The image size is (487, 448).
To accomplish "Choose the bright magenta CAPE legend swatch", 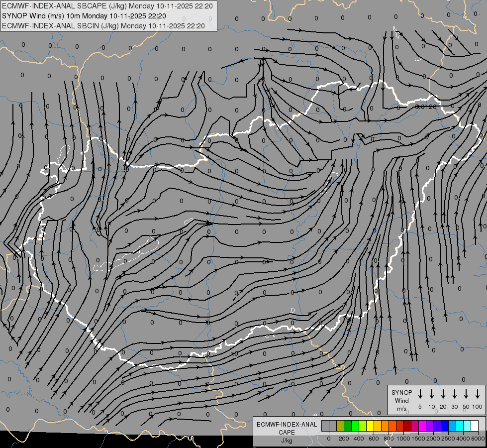I will point(422,426).
